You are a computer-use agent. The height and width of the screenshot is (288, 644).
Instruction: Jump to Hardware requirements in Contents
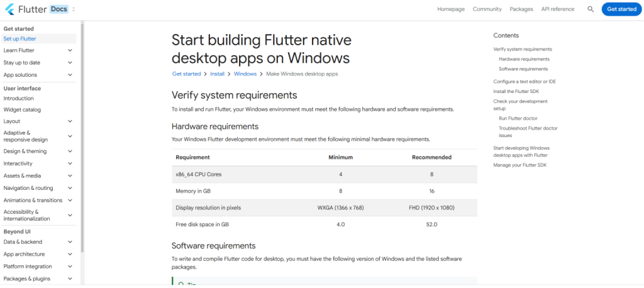524,59
